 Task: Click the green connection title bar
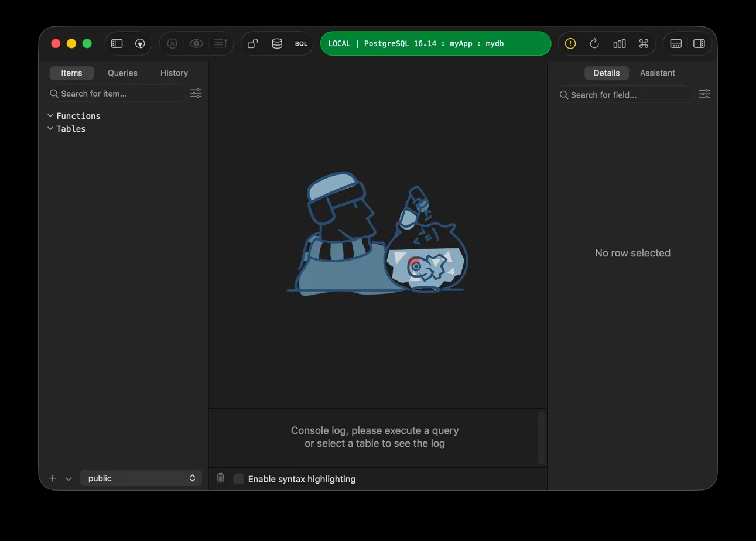tap(436, 43)
